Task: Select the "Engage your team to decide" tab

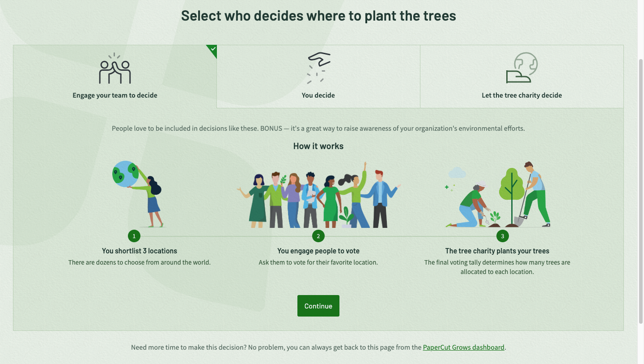Action: click(115, 95)
